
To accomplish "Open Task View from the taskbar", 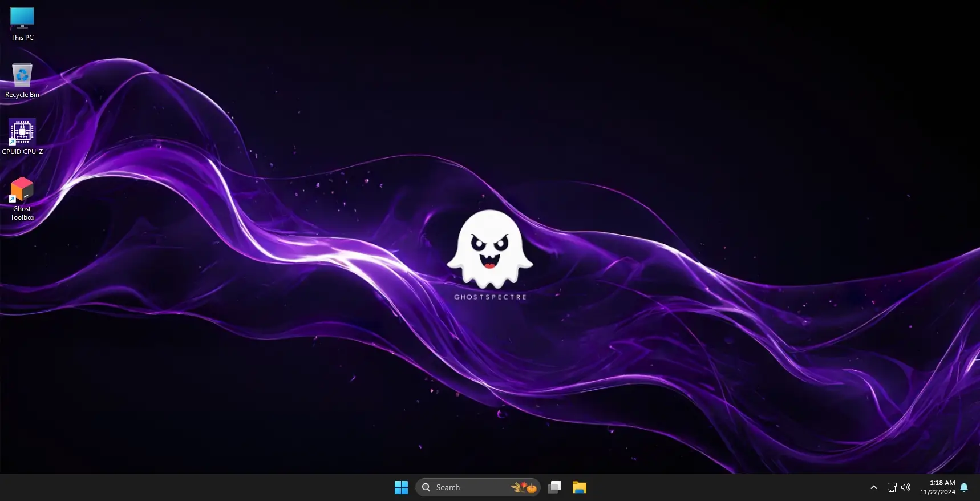I will [x=554, y=487].
